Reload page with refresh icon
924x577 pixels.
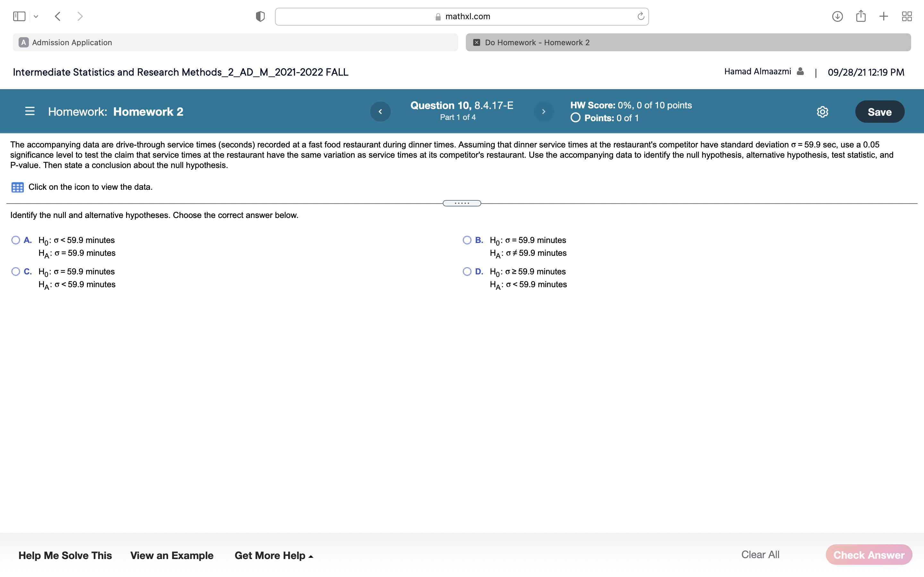pos(641,16)
